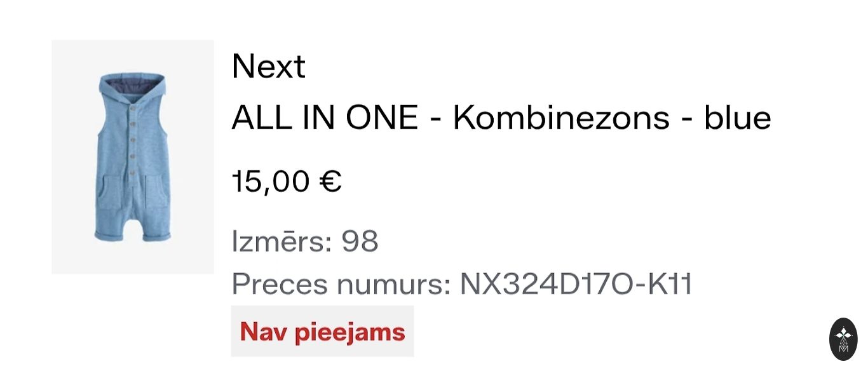The height and width of the screenshot is (371, 868).
Task: Open the Next brand name link
Action: point(268,66)
